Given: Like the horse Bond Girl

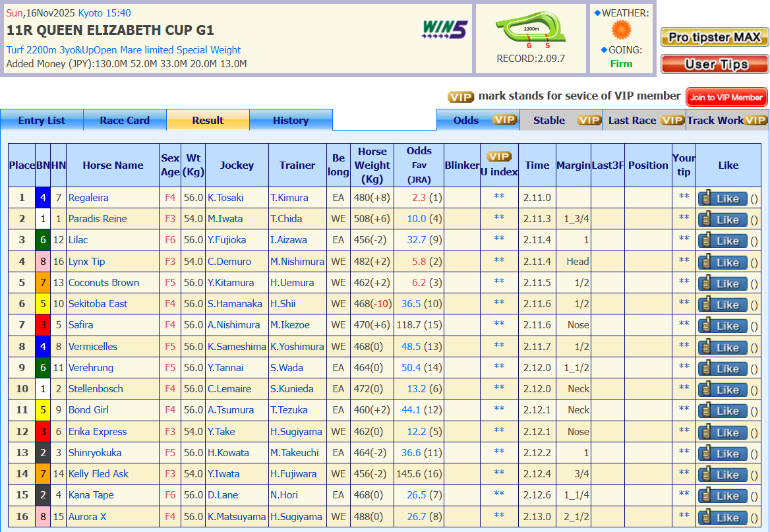Looking at the screenshot, I should (x=723, y=411).
